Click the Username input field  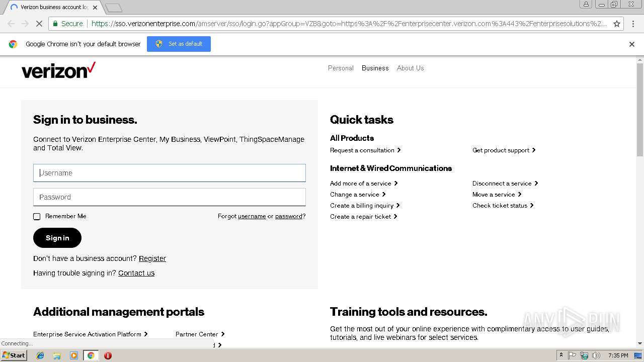(170, 173)
